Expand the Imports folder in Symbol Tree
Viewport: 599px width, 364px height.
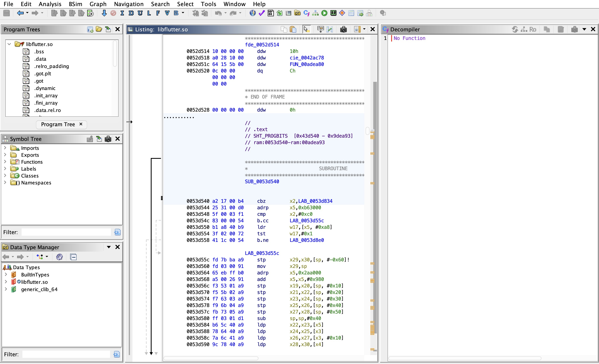pos(5,148)
